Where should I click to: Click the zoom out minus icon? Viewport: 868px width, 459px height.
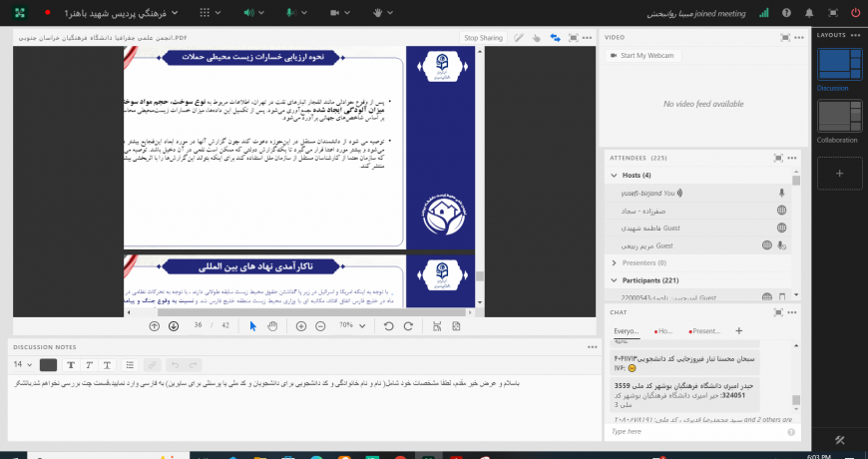pyautogui.click(x=320, y=326)
